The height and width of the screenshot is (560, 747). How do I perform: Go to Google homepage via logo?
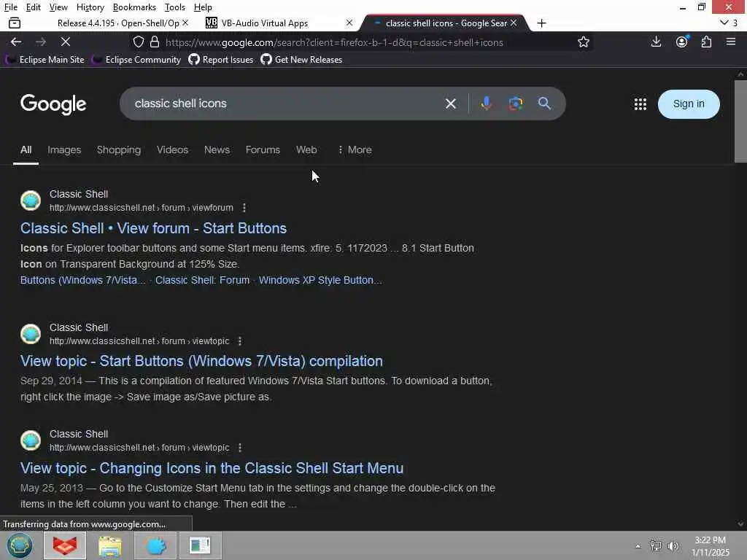(53, 104)
